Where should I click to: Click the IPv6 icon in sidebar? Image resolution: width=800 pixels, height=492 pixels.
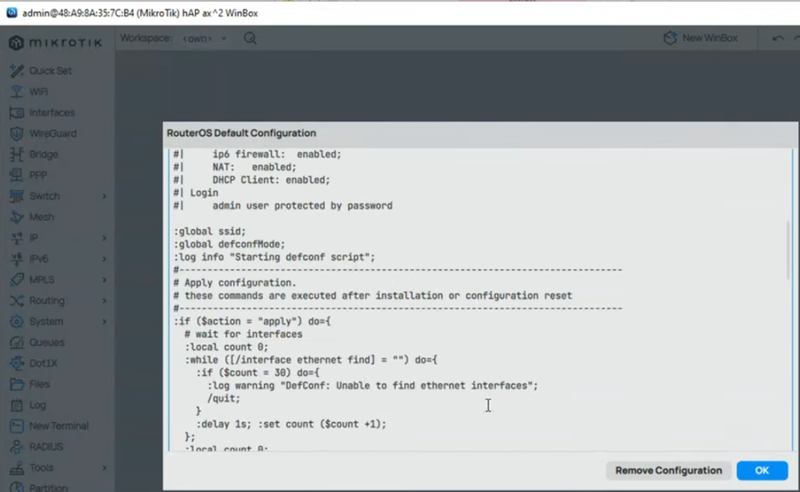(x=16, y=259)
